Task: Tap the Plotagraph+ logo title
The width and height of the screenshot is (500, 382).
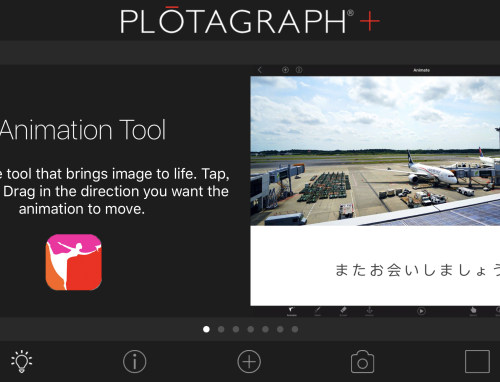Action: coord(250,20)
